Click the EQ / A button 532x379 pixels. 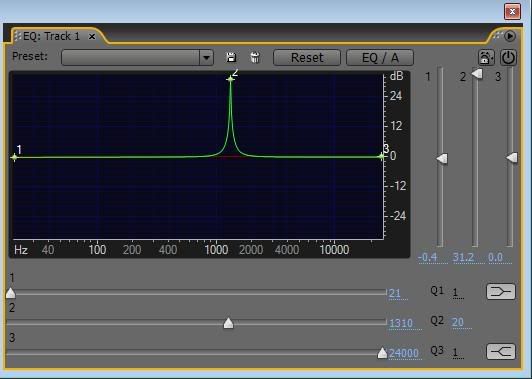[380, 57]
